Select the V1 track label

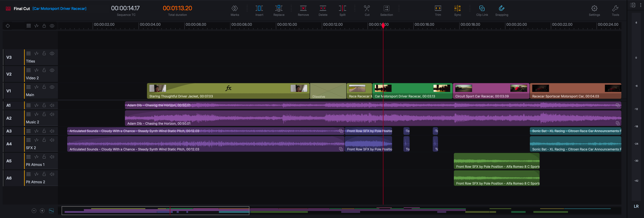tap(9, 91)
